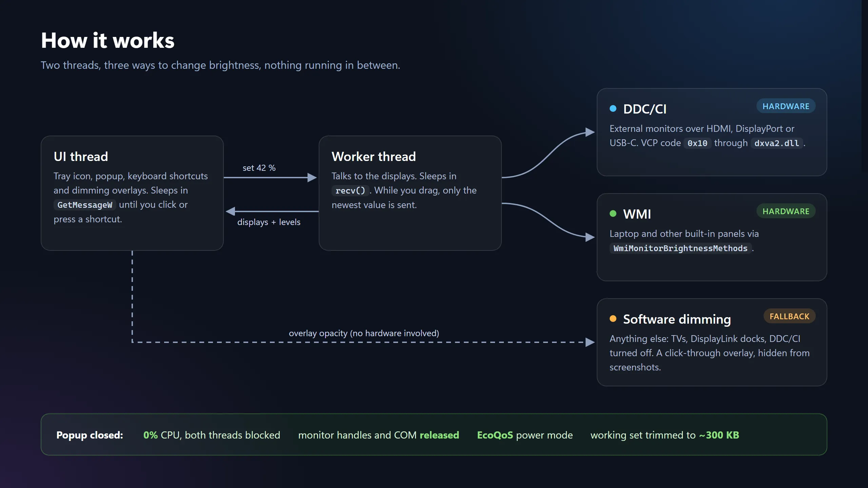Click the 'EcoQoS power mode' text
Screen dimensions: 868x488
coord(525,435)
